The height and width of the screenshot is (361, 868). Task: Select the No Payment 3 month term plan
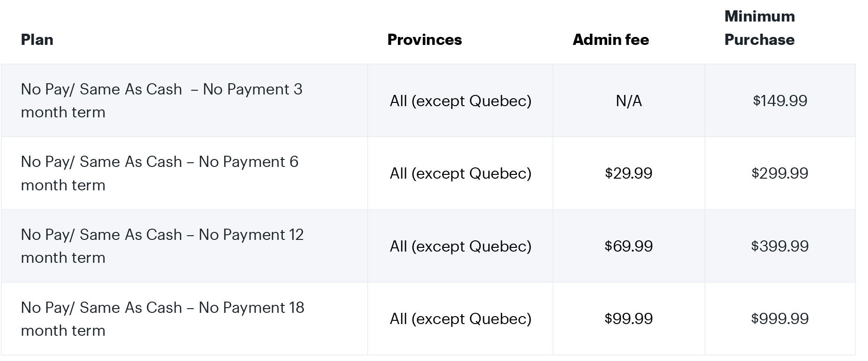point(162,101)
